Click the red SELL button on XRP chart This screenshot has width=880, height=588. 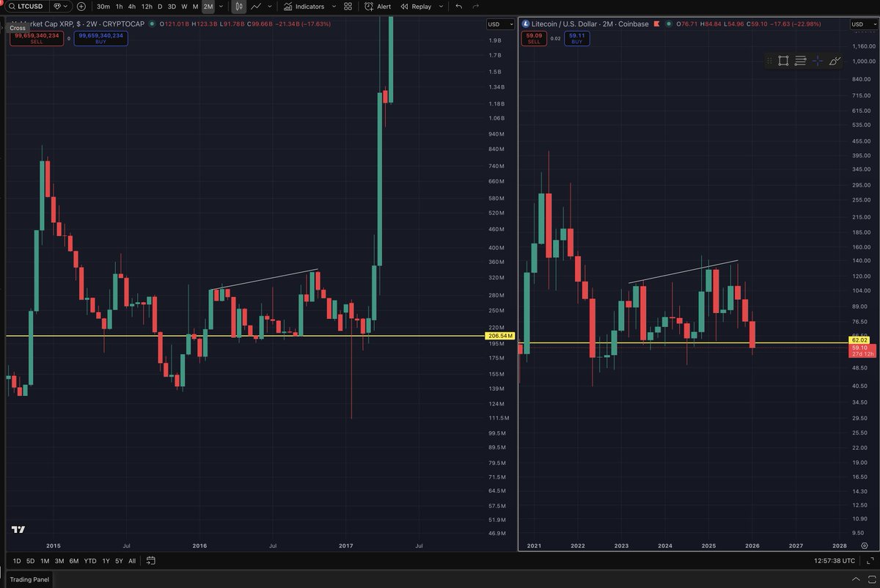point(36,37)
